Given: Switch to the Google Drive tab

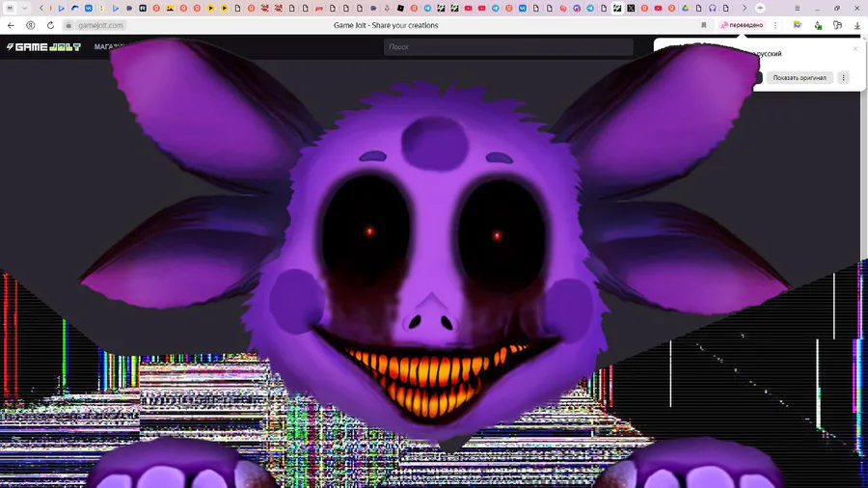Looking at the screenshot, I should pyautogui.click(x=686, y=9).
